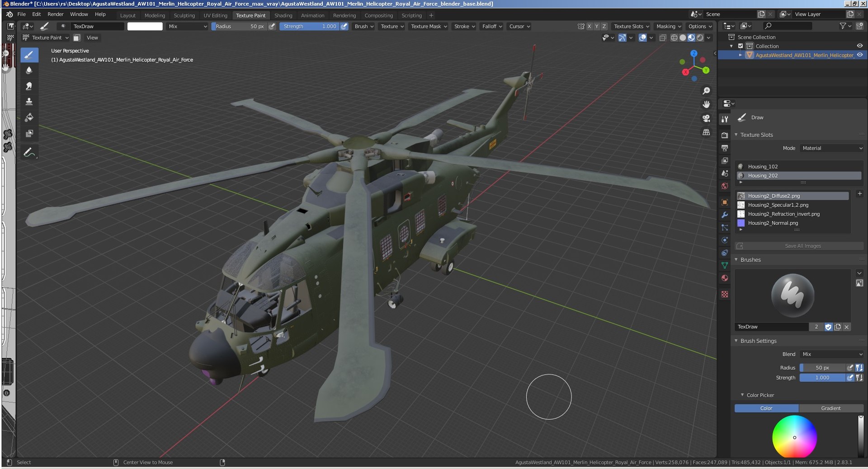Toggle strength pen pressure in header
This screenshot has height=469, width=868.
pos(344,26)
